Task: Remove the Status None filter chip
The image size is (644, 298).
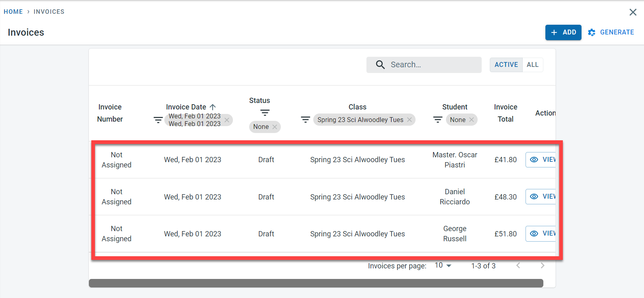Action: (275, 127)
